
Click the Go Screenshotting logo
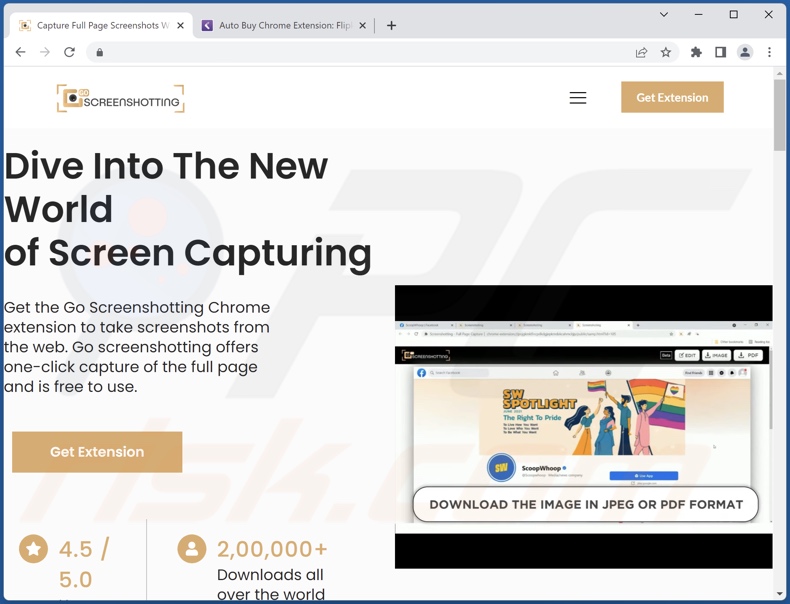click(120, 98)
